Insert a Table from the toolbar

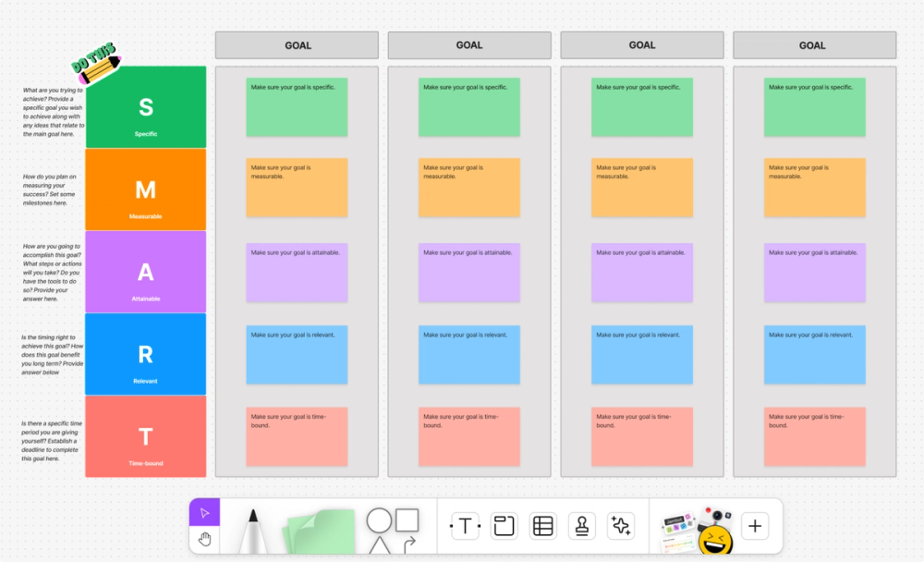pyautogui.click(x=541, y=526)
